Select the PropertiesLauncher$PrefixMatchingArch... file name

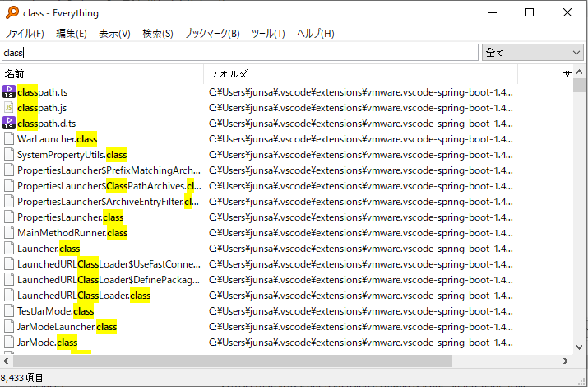pyautogui.click(x=109, y=170)
